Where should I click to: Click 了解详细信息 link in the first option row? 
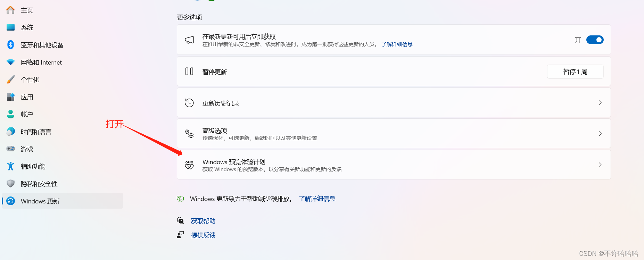[397, 44]
